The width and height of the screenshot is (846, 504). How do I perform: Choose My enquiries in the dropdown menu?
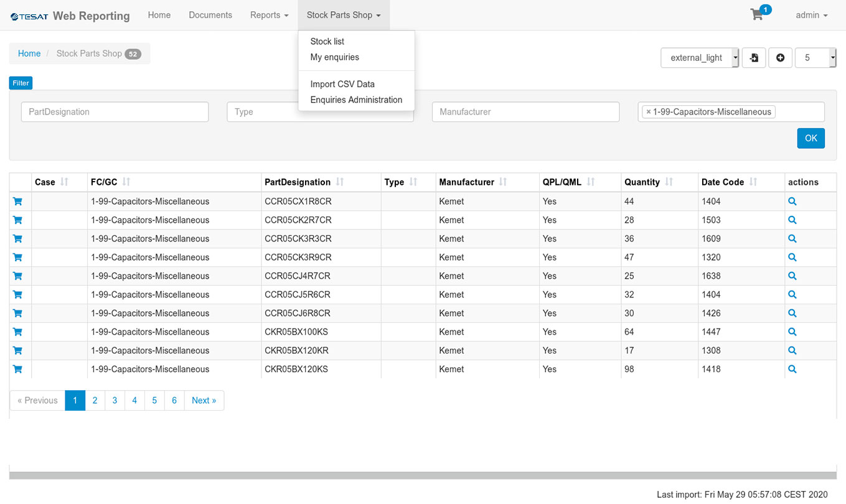click(334, 57)
